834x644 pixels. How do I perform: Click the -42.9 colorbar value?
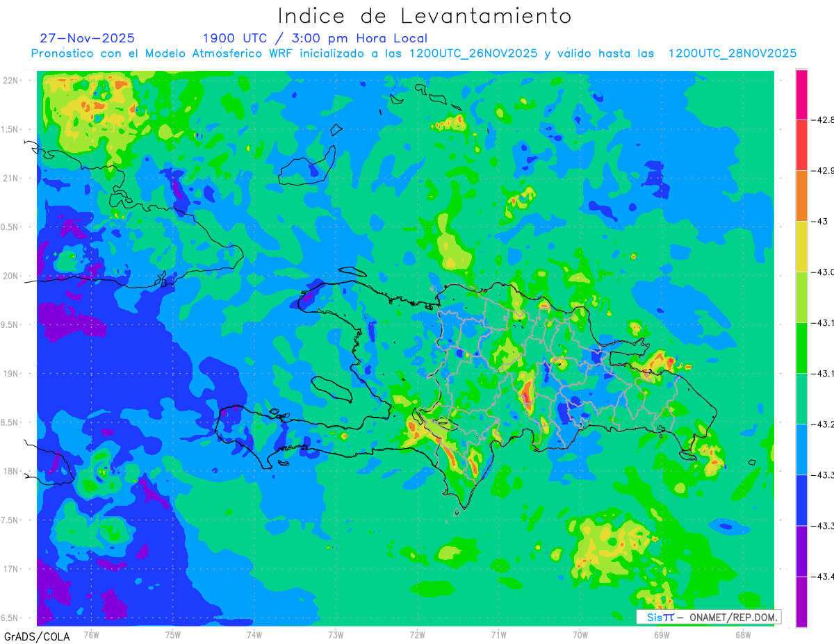pos(822,171)
